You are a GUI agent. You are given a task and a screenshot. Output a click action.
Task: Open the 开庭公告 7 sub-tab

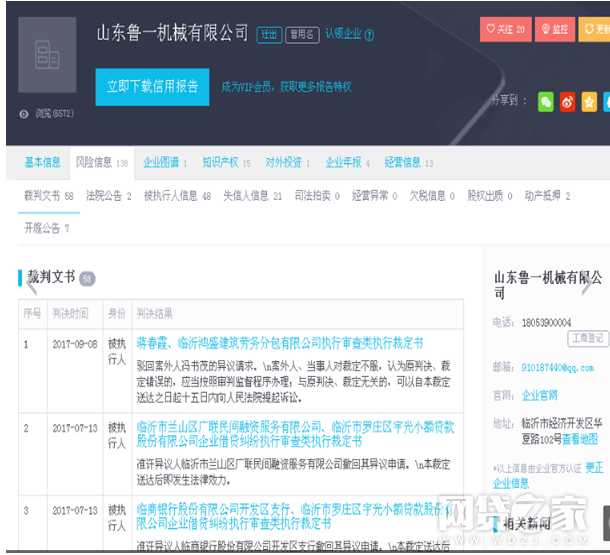pyautogui.click(x=47, y=228)
